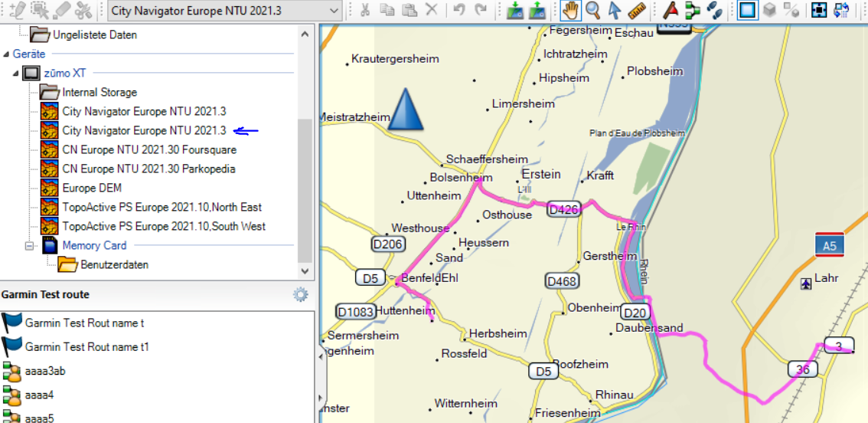The image size is (868, 423).
Task: Select the New Track footprints tool
Action: (x=714, y=10)
